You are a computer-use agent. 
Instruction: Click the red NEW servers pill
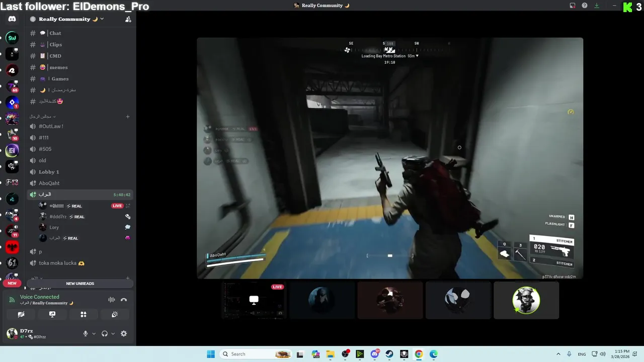12,283
